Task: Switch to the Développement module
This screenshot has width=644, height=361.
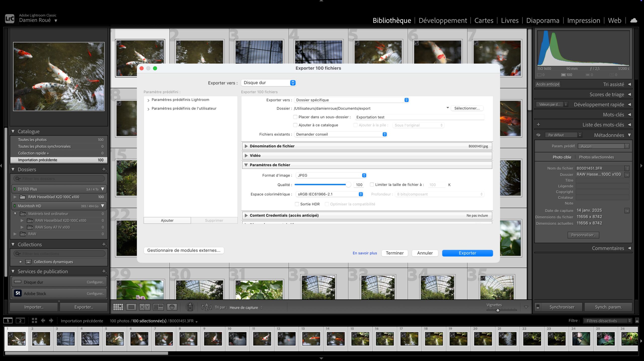Action: point(442,20)
